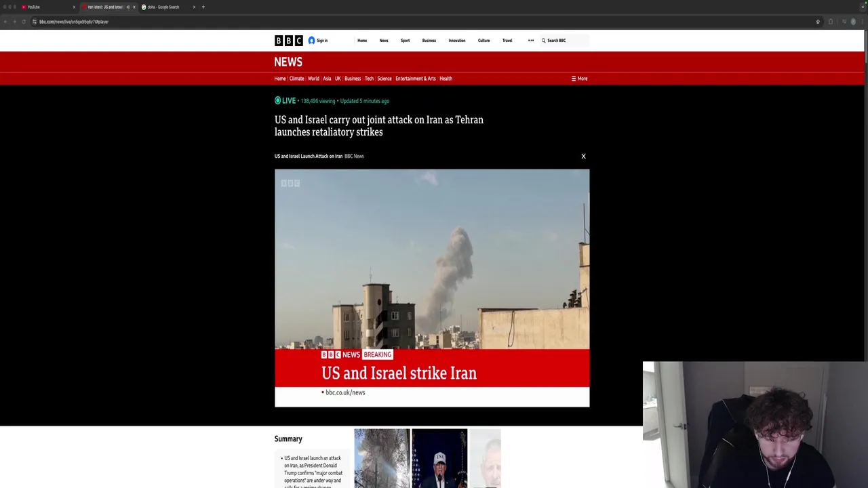
Task: Go to Business in the red news bar
Action: 353,79
